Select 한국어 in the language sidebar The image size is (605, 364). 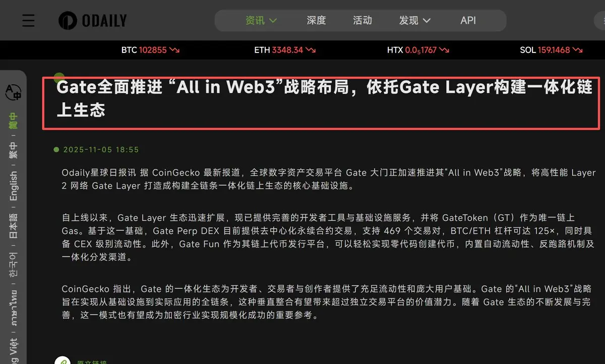tap(14, 265)
